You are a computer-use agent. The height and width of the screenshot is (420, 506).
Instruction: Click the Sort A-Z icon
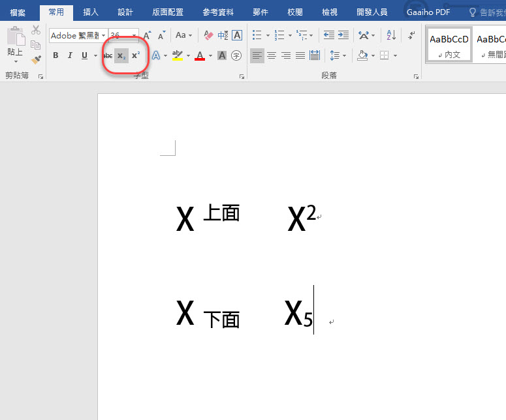pos(391,35)
